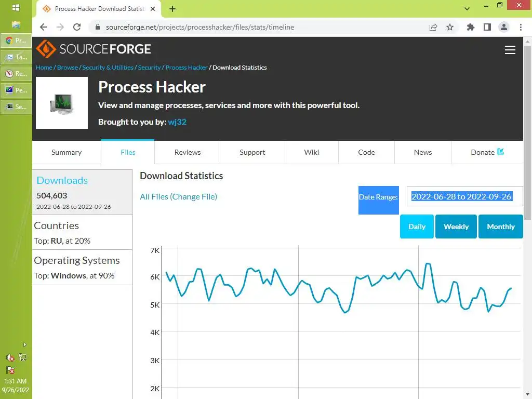Open a new browser tab
532x399 pixels.
(x=172, y=9)
